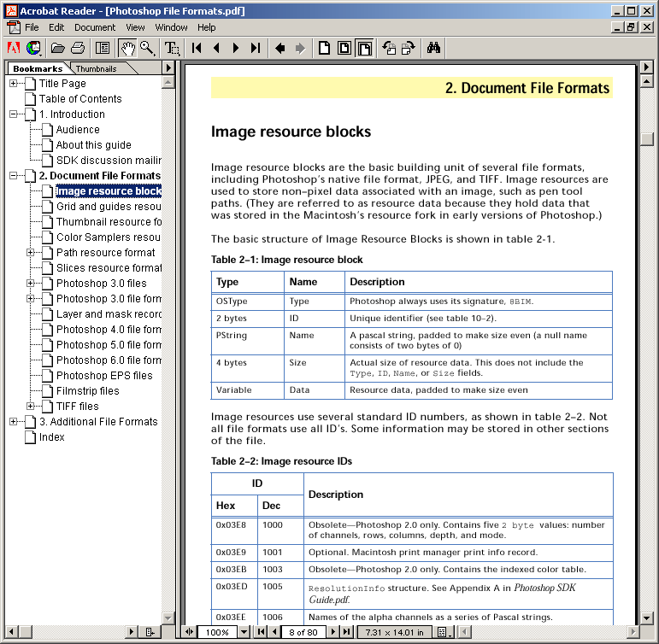Rotate view counterclockwise toolbar icon
The width and height of the screenshot is (659, 644).
click(389, 49)
